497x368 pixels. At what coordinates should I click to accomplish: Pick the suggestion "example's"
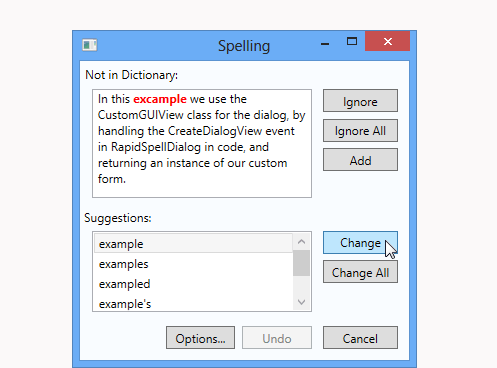pos(193,303)
